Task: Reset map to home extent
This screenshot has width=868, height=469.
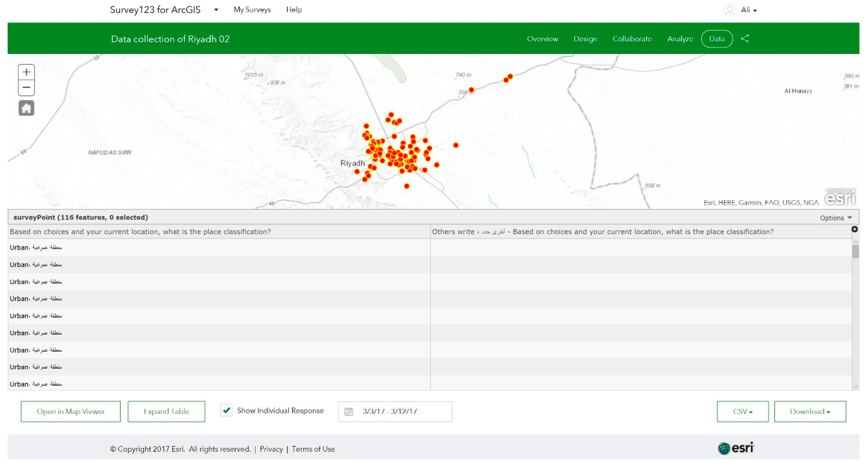Action: [26, 108]
